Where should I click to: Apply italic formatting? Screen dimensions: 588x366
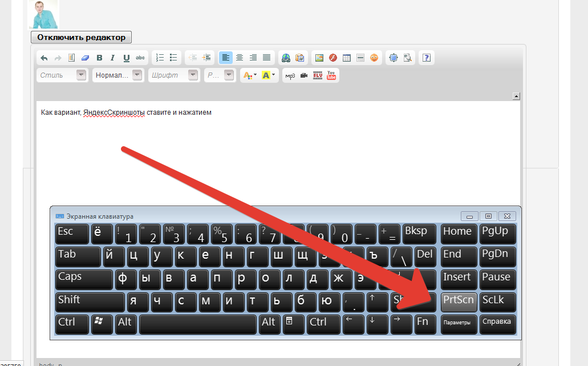[x=112, y=58]
